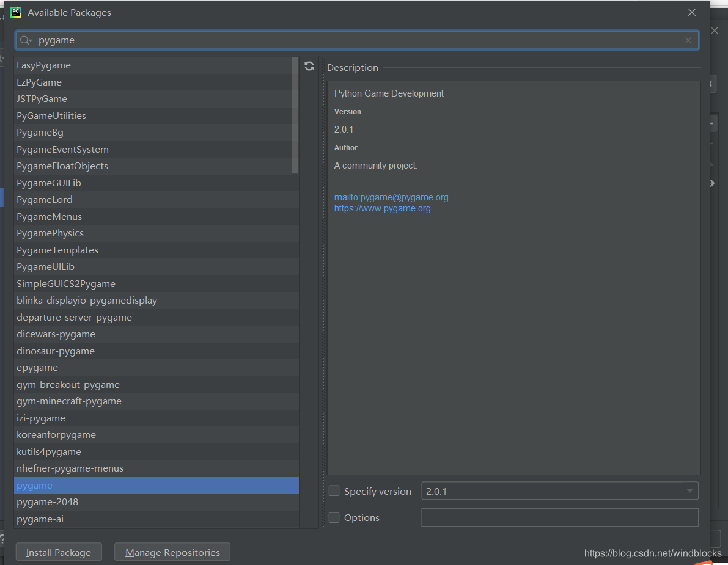Select EasyPygame in the package list
The image size is (728, 565).
[156, 65]
